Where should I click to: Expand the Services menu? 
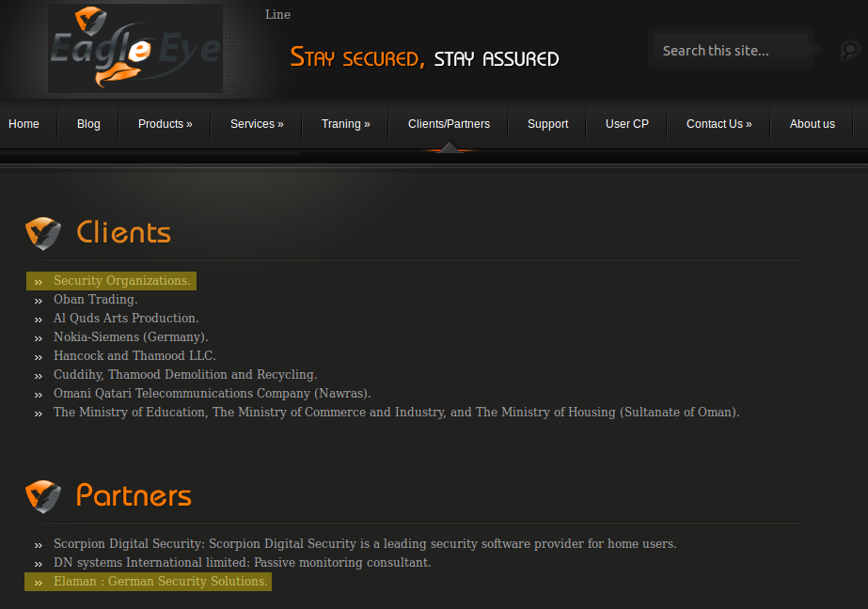[257, 124]
